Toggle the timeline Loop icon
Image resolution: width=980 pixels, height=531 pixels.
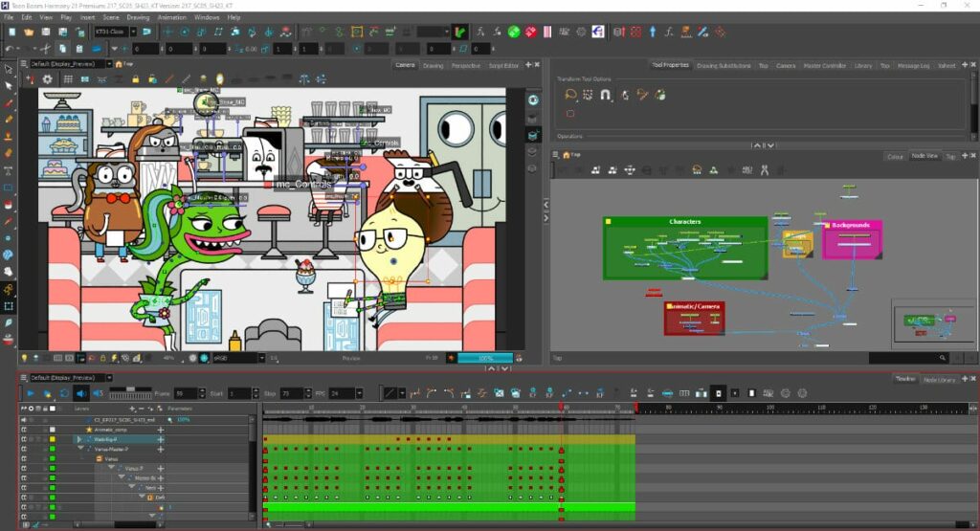coord(64,393)
